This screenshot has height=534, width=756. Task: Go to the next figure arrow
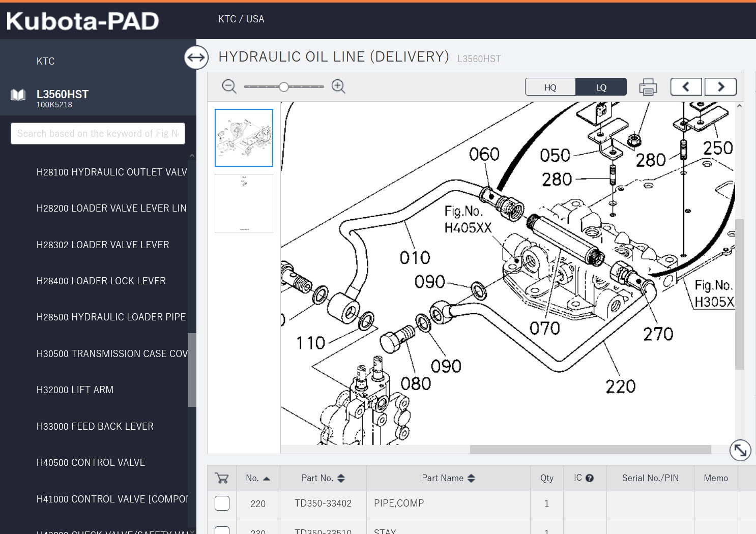click(x=720, y=87)
